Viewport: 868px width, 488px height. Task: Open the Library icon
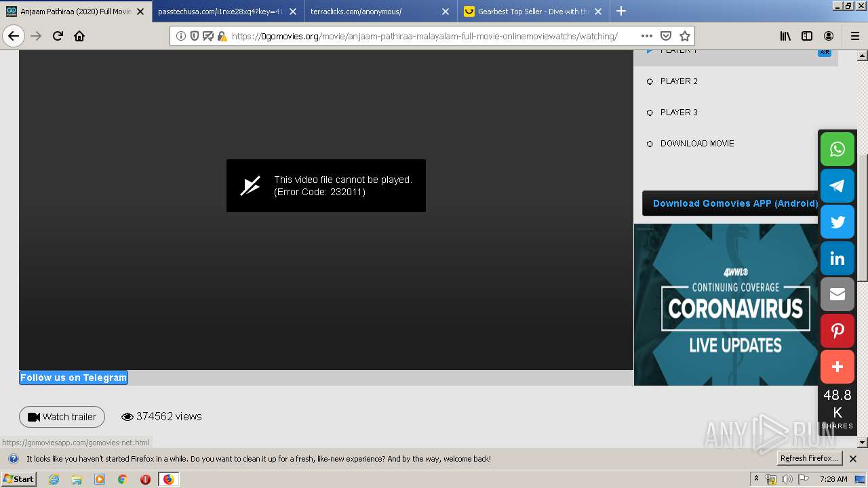pos(785,36)
